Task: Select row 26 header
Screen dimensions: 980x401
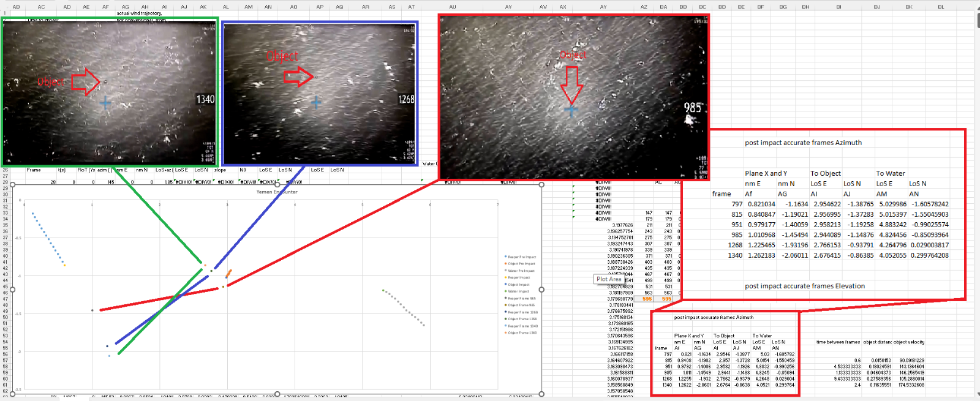Action: pos(4,170)
